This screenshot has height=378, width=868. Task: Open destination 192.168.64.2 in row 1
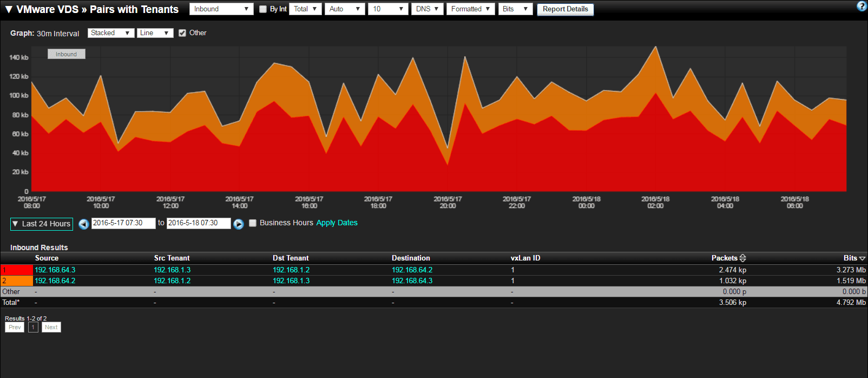(412, 270)
